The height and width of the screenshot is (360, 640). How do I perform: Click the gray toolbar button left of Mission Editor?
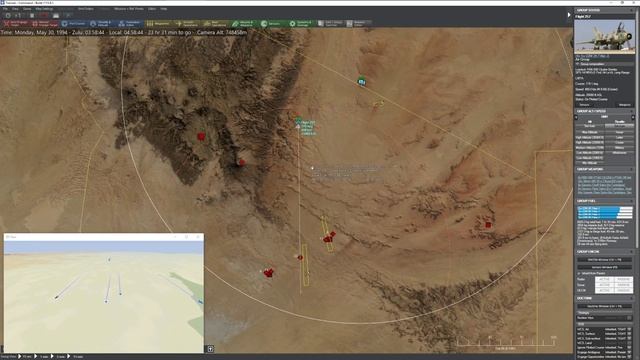coord(330,24)
